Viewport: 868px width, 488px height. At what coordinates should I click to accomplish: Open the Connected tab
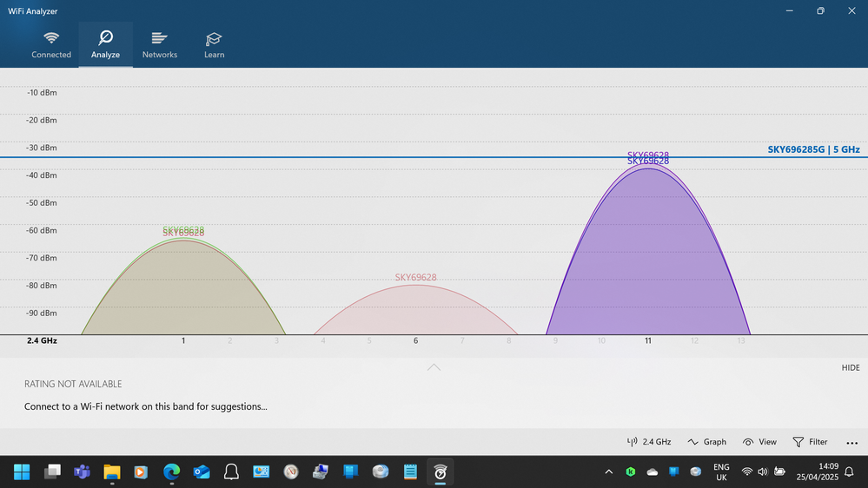coord(51,44)
